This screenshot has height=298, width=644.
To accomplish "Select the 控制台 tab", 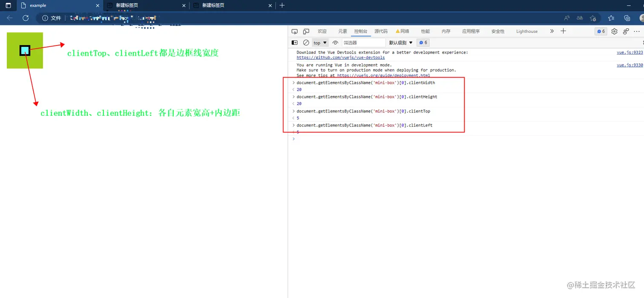I will 361,32.
